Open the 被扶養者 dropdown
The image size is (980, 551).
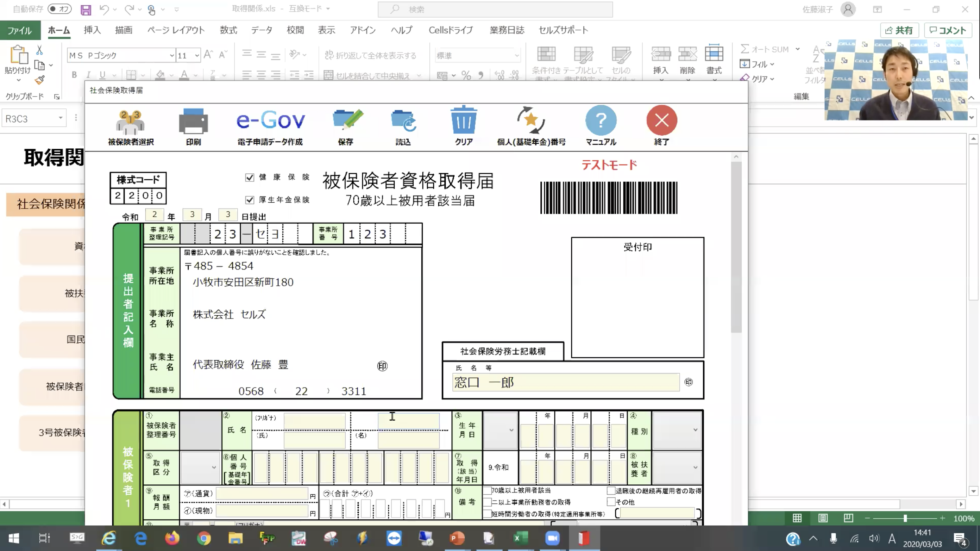pyautogui.click(x=677, y=468)
